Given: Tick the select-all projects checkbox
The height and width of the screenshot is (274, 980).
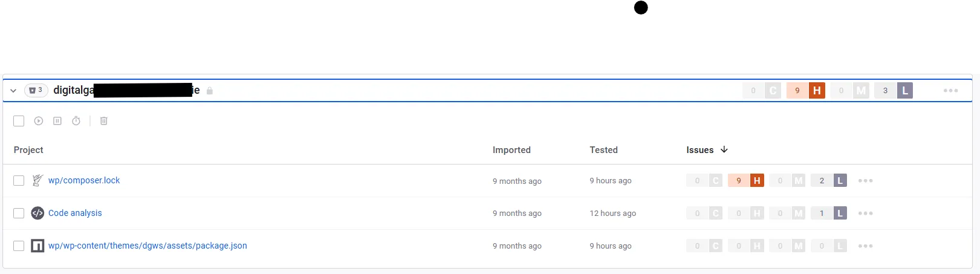Looking at the screenshot, I should 19,121.
